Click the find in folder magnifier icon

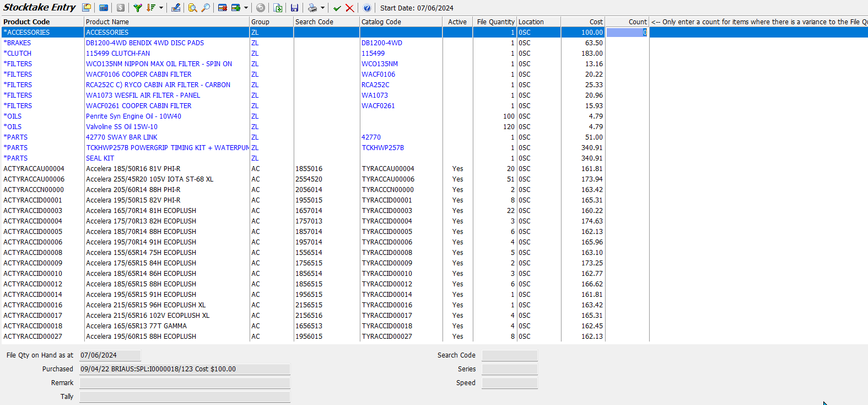coord(192,8)
